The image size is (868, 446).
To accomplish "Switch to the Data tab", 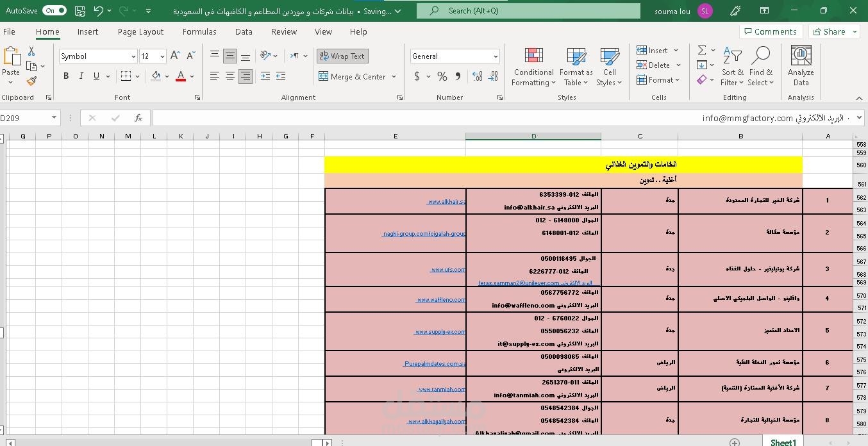I will pos(244,31).
